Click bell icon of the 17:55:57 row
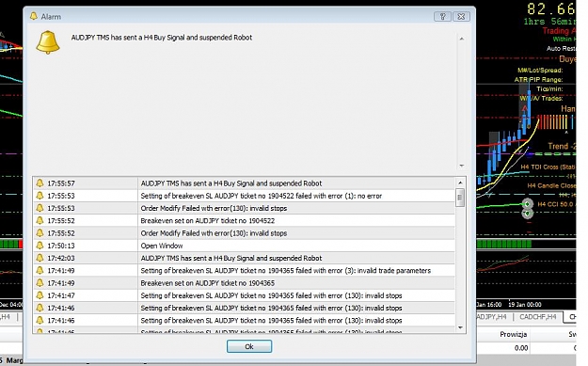This screenshot has width=588, height=366. 40,183
